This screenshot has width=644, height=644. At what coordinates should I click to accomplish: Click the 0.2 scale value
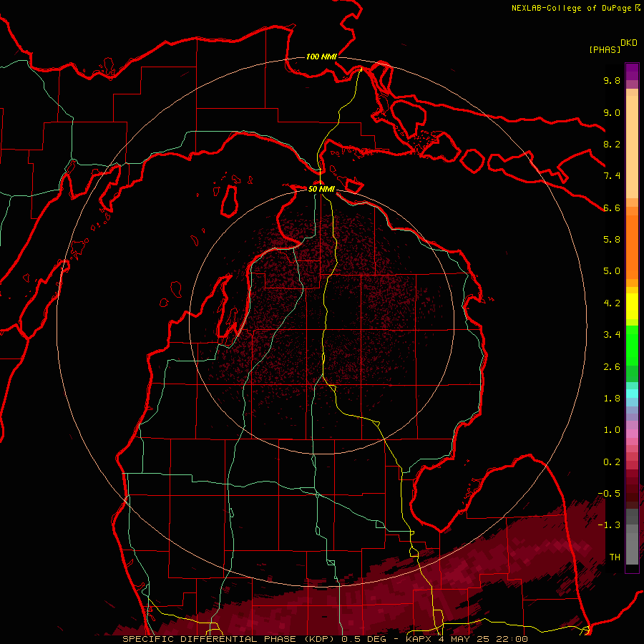[612, 462]
